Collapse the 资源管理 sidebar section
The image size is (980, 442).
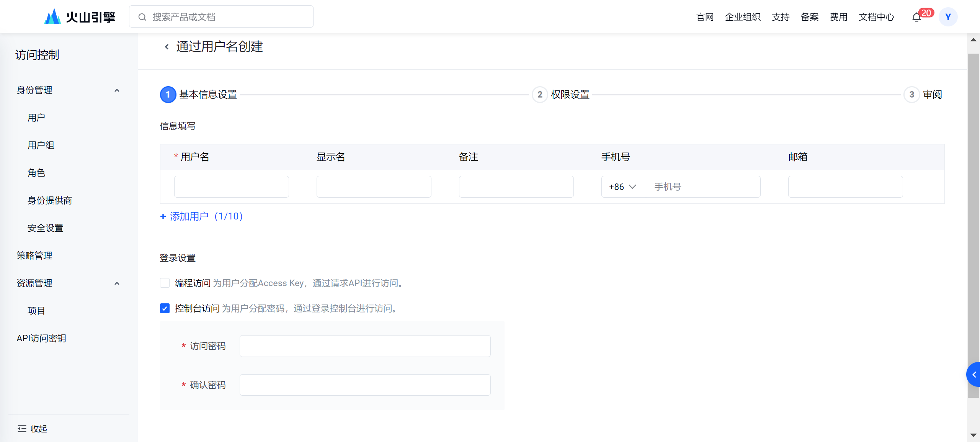point(117,283)
